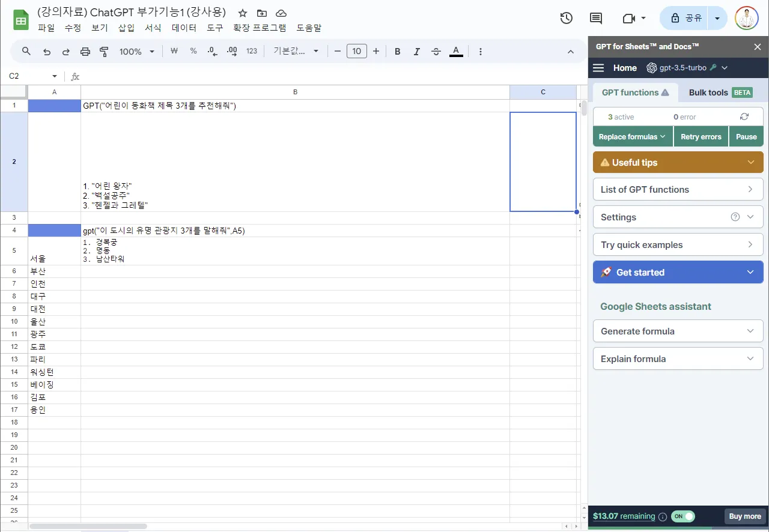Viewport: 769px width, 532px height.
Task: Format as currency with the won symbol
Action: pyautogui.click(x=174, y=52)
